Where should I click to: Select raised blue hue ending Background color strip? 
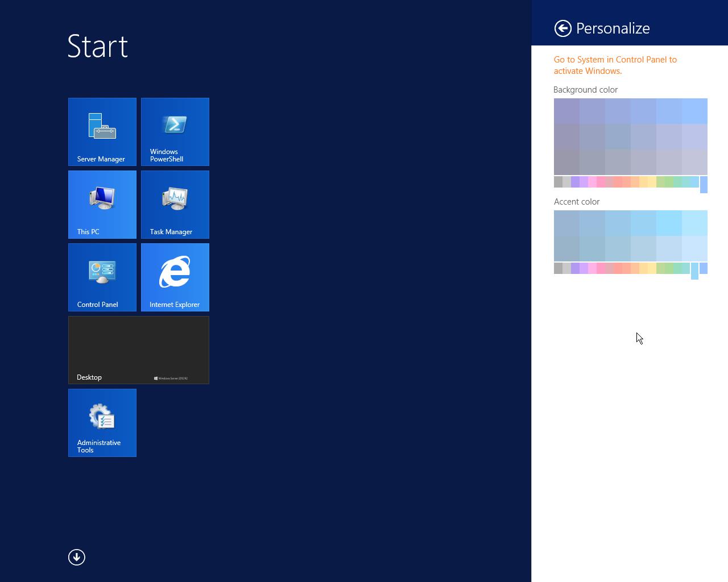(x=704, y=185)
